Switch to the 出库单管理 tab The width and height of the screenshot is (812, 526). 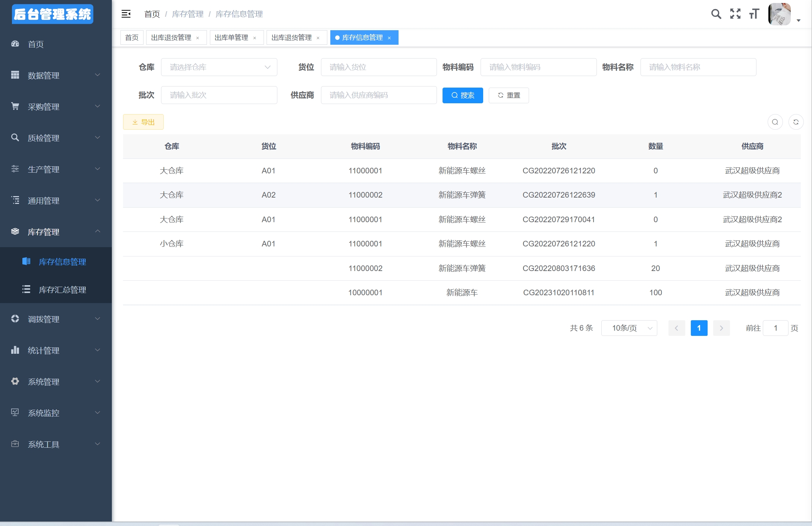click(231, 38)
